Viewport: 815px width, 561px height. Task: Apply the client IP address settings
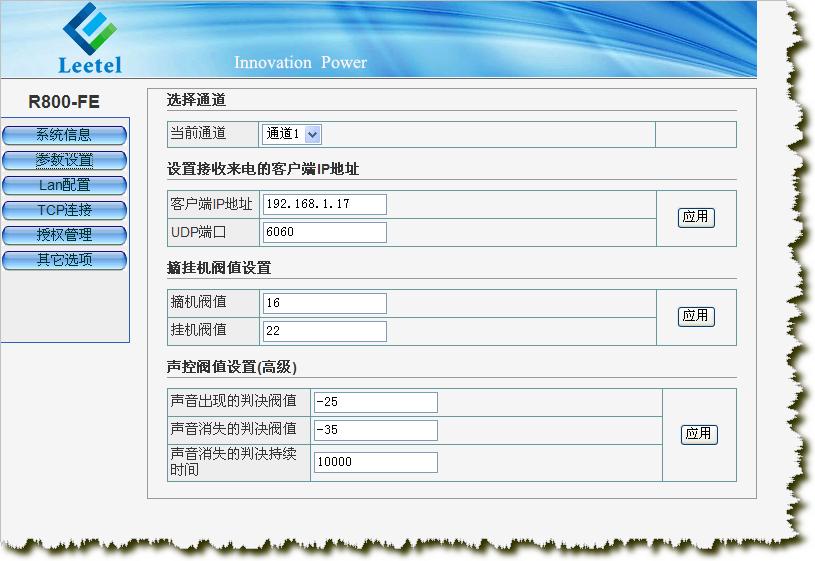pyautogui.click(x=695, y=217)
